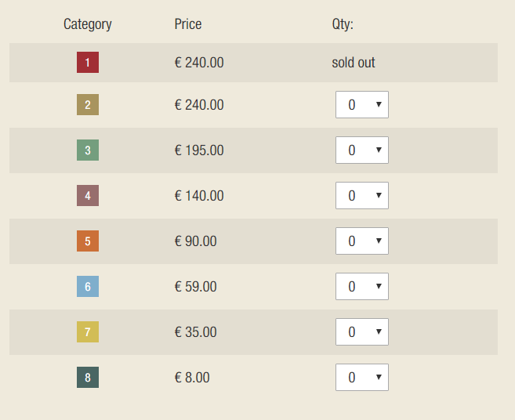Image resolution: width=515 pixels, height=420 pixels.
Task: Open quantity dropdown for € 195.00 tickets
Action: tap(362, 150)
